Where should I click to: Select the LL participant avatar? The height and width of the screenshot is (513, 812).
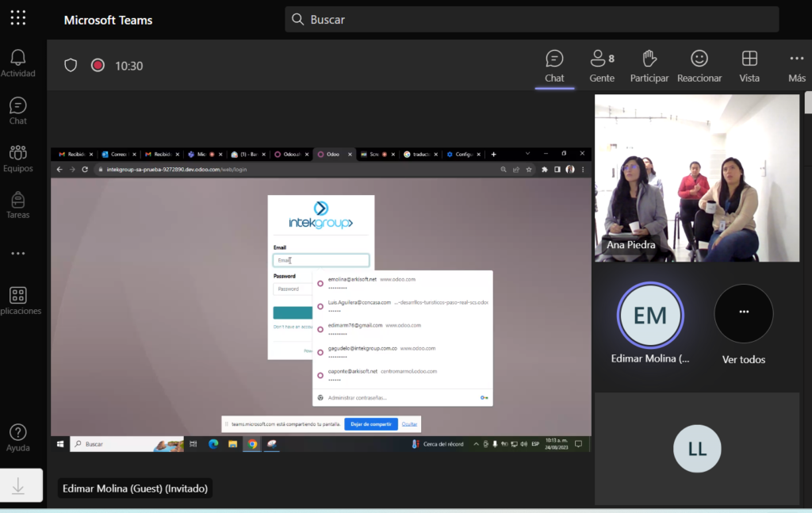(697, 449)
